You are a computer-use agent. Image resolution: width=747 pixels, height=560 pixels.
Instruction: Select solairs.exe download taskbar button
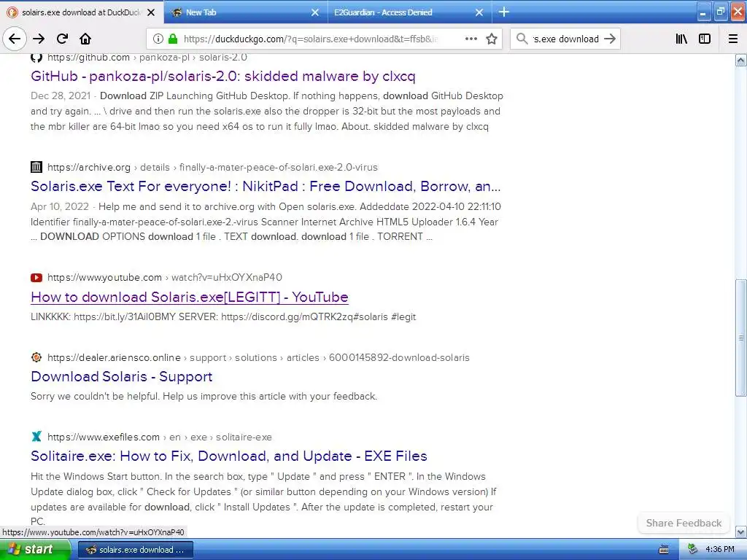[135, 550]
